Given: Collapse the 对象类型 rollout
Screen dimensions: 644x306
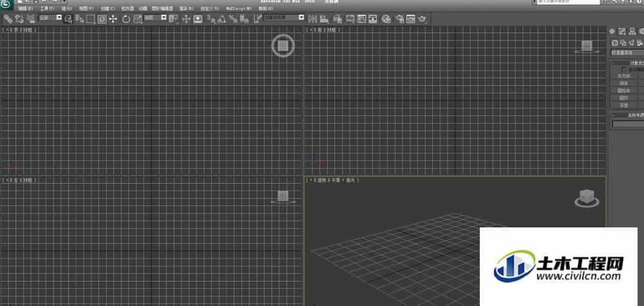Looking at the screenshot, I should (627, 63).
